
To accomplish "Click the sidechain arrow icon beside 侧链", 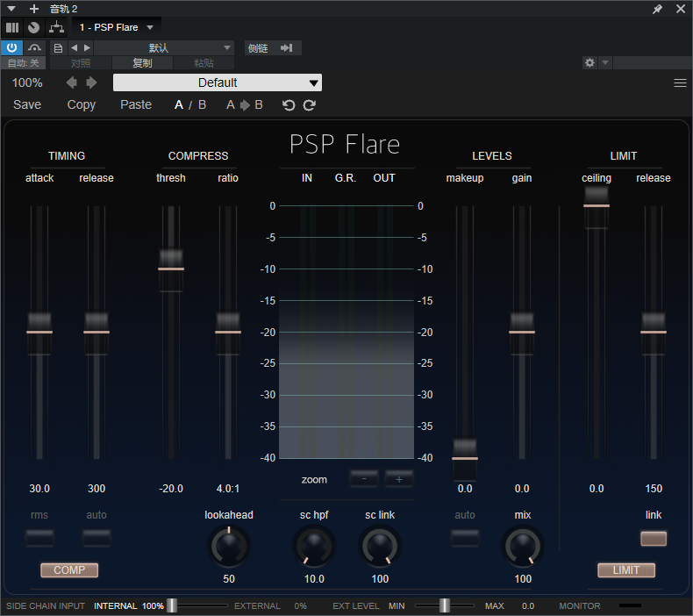I will 286,47.
